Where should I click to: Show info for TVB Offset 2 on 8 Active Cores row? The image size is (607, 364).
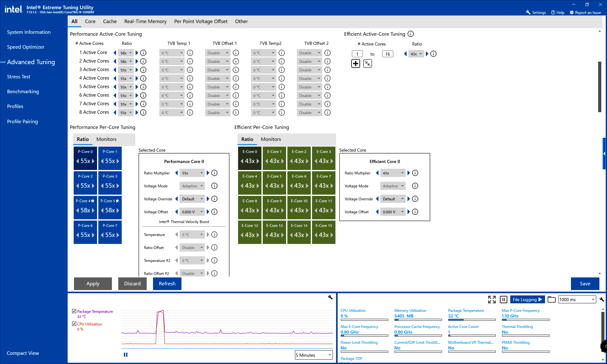328,112
